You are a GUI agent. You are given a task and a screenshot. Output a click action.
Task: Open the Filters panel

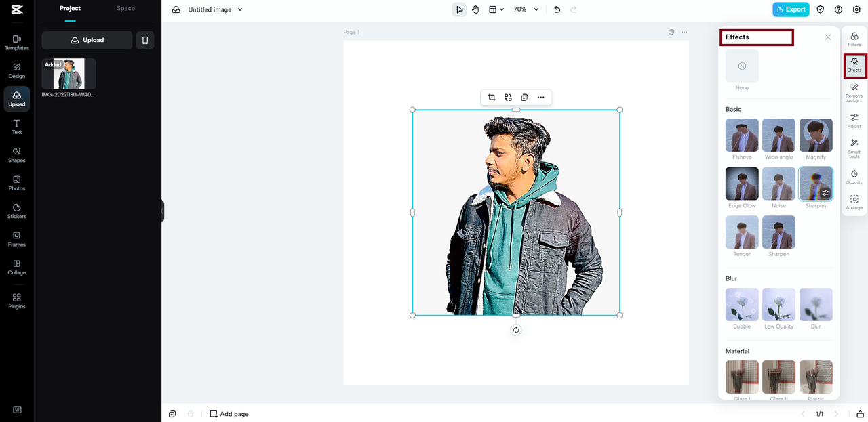point(854,39)
